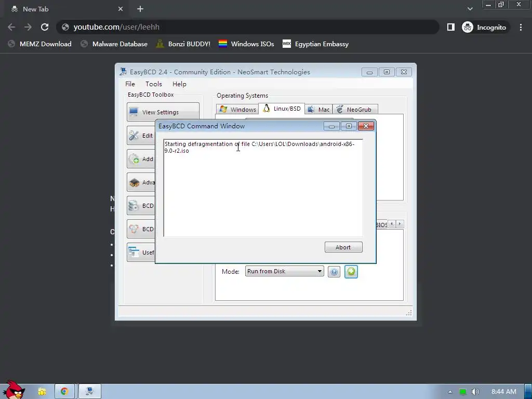Click the EasyBCD window resize grip

click(409, 313)
